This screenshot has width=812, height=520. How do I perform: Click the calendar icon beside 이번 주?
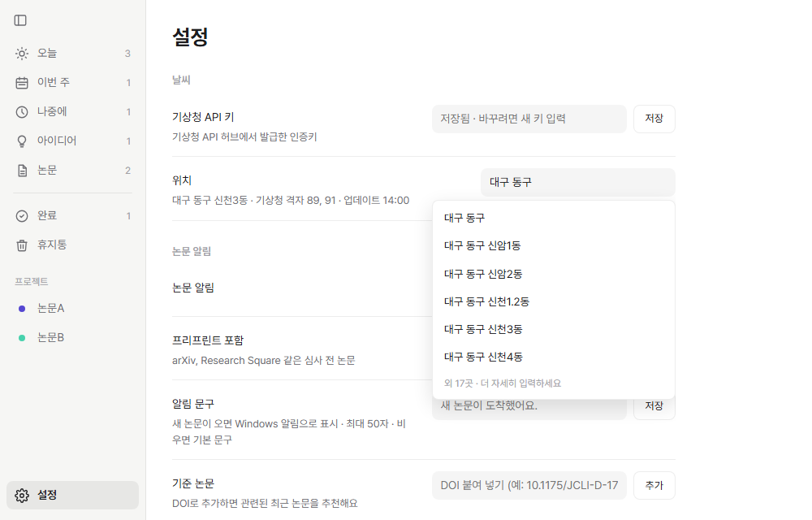[x=22, y=83]
